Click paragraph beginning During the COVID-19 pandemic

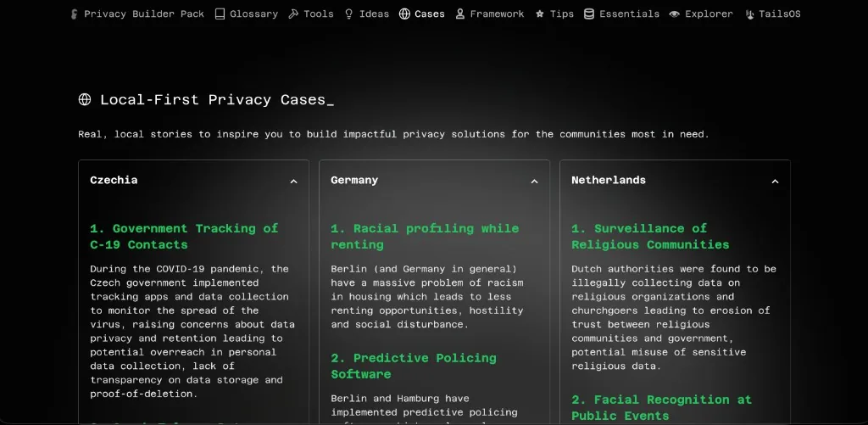pos(192,332)
